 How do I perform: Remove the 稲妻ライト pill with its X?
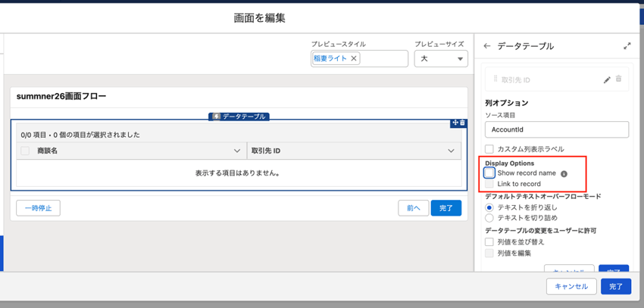click(x=354, y=58)
